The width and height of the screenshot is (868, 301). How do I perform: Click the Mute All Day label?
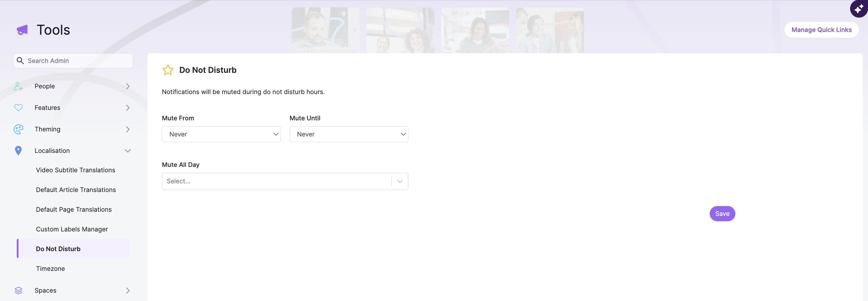(x=181, y=165)
